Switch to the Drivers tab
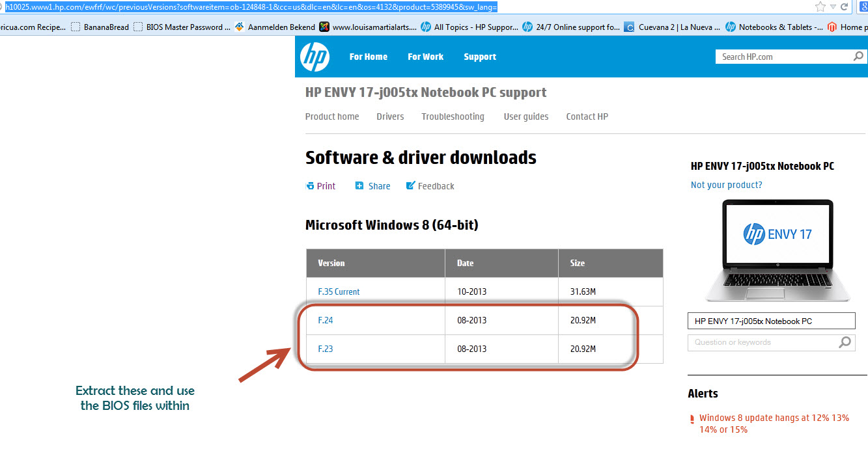Image resolution: width=868 pixels, height=460 pixels. (x=390, y=116)
